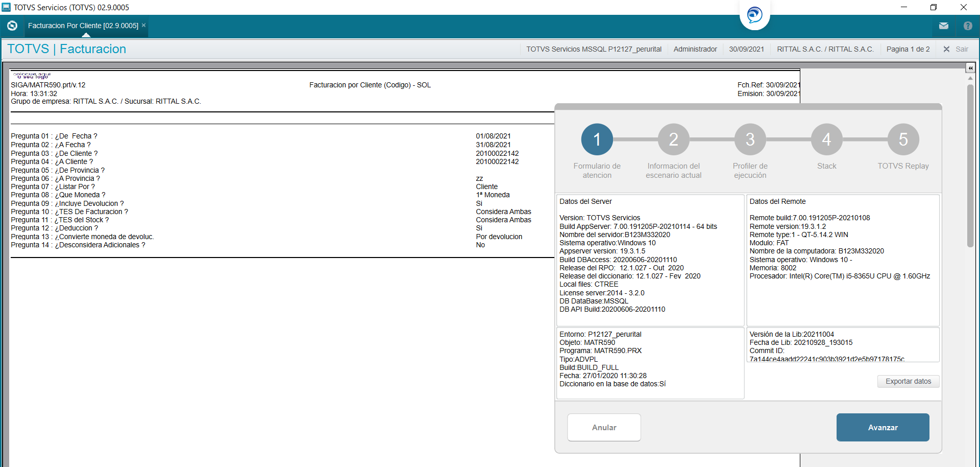The width and height of the screenshot is (980, 467).
Task: Click the '01/08/2021' start date value
Action: pos(493,136)
